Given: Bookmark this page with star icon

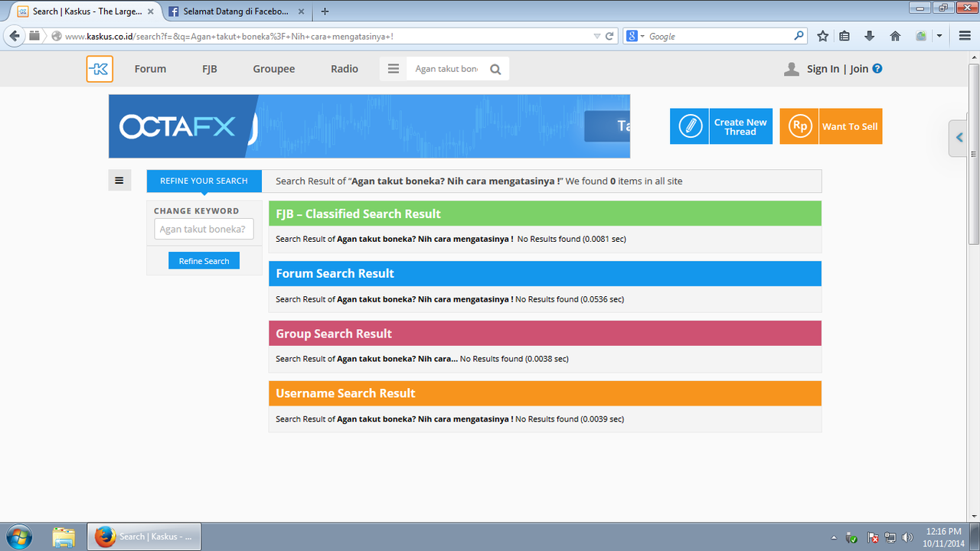Looking at the screenshot, I should [822, 36].
